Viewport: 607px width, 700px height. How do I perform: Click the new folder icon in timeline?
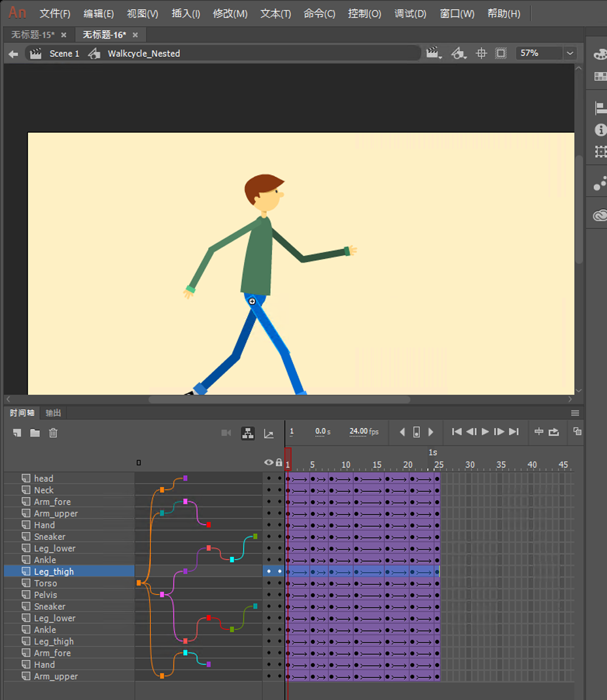click(35, 433)
